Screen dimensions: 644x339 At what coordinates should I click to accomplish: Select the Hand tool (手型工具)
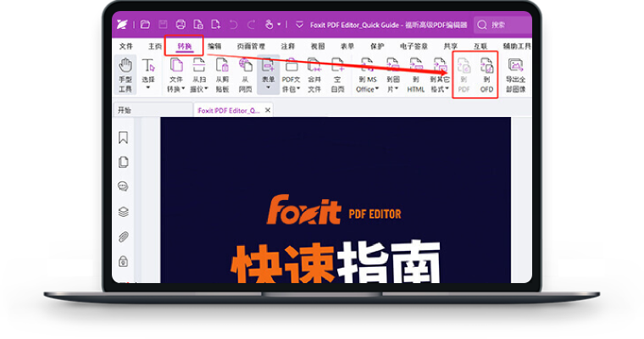coord(125,73)
